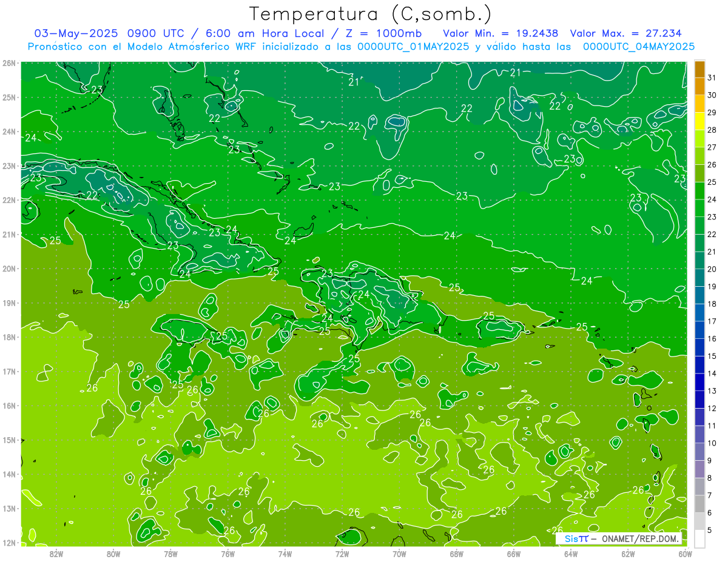Click the '78W' longitude axis label

coord(170,554)
